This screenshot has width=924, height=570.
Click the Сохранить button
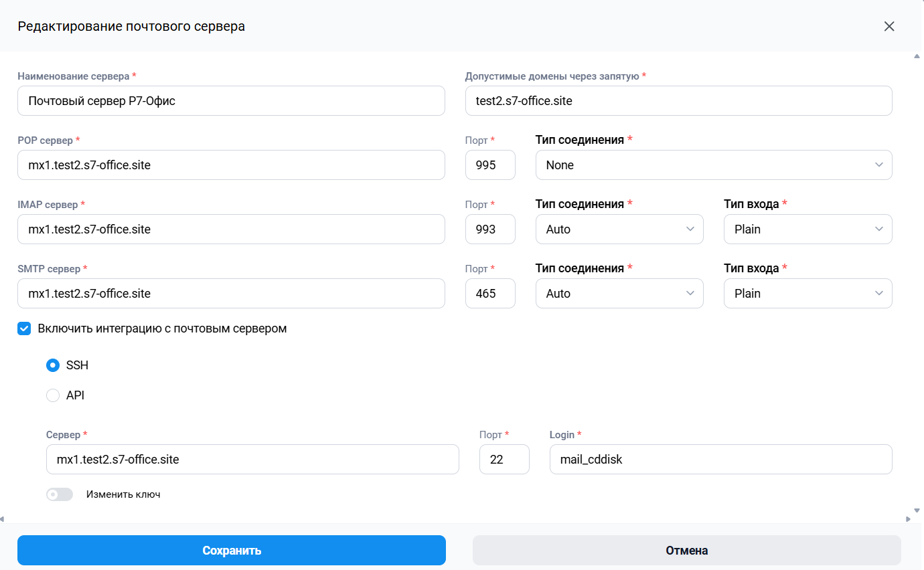(x=232, y=551)
